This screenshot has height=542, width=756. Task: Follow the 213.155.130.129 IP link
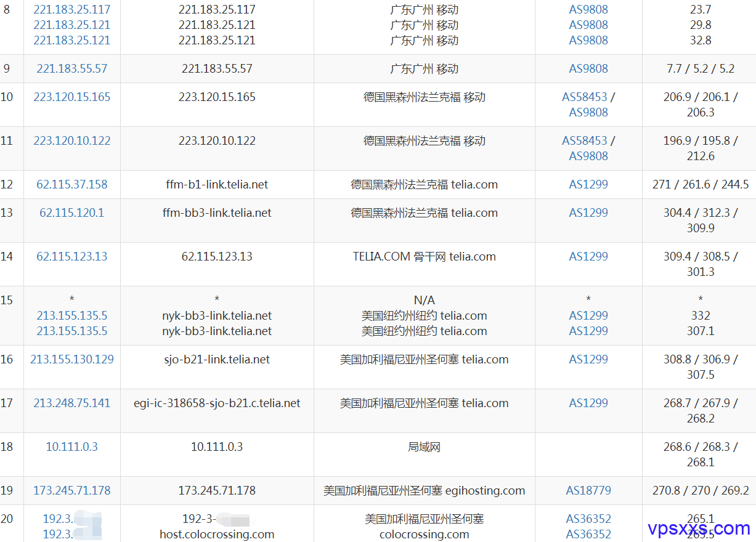click(72, 359)
